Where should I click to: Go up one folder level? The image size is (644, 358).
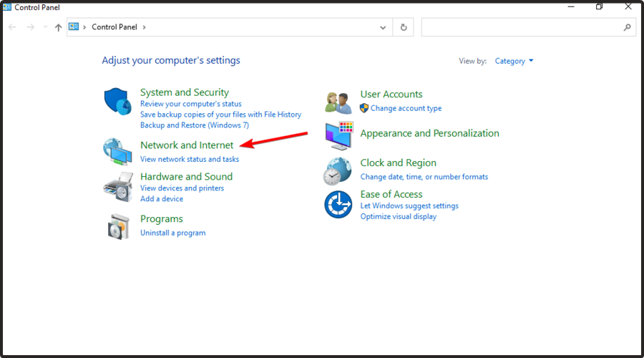59,27
